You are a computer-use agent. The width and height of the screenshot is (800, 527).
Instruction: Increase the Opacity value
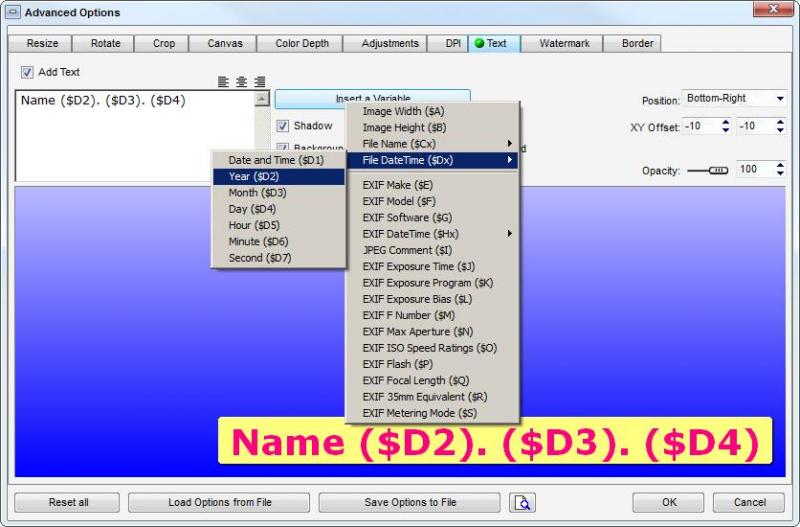(780, 165)
